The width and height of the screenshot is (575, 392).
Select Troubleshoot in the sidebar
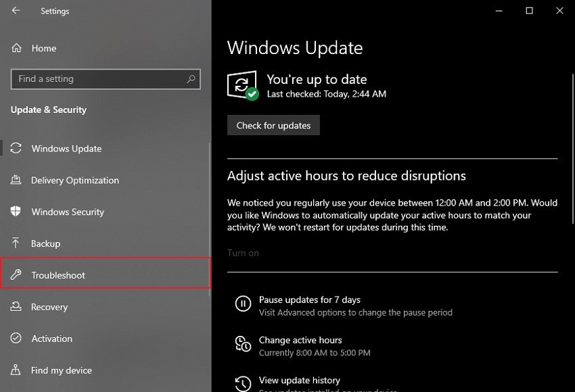(106, 273)
